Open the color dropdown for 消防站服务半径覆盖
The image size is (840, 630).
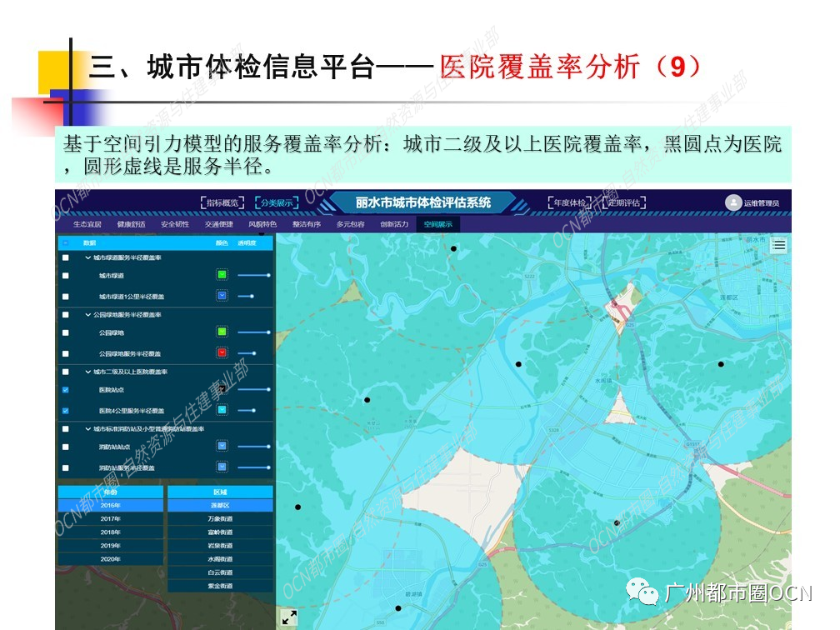[222, 467]
